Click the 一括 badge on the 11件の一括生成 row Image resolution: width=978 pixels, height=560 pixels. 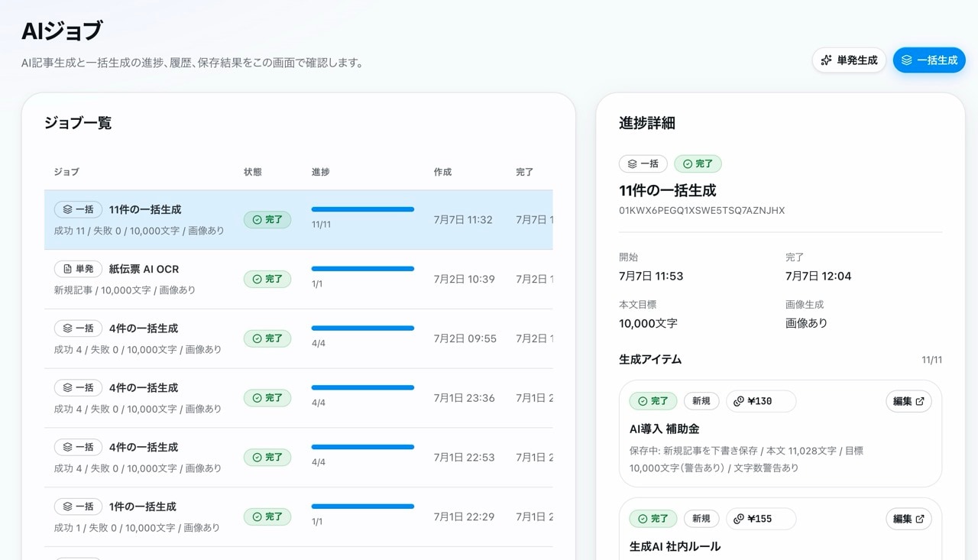point(78,209)
